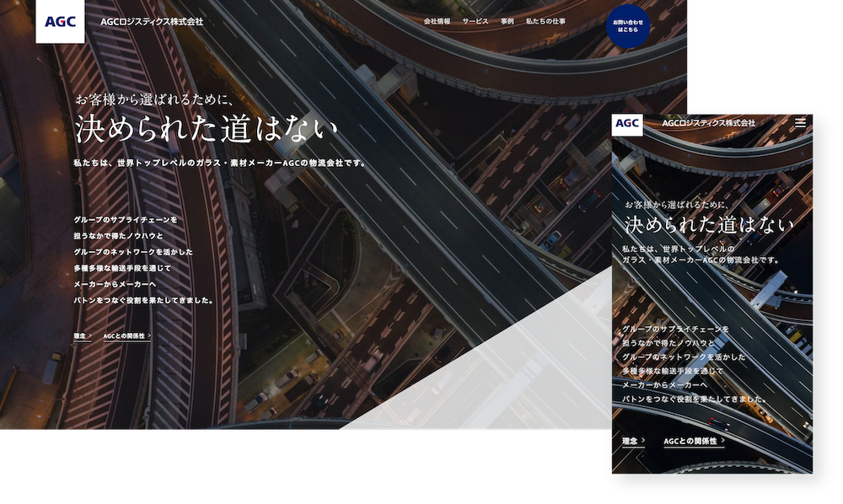Click the arrow next to desktop 理念 link
Screen dimensions: 843x504
[90, 335]
